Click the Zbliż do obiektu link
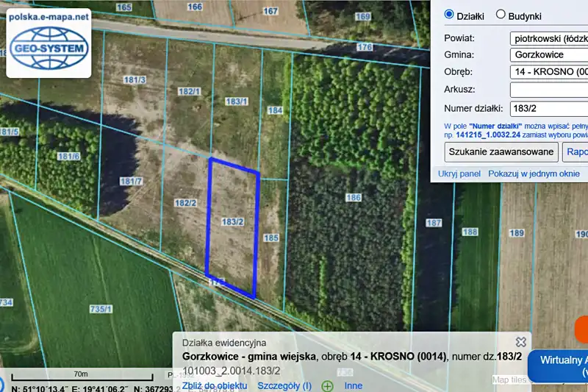588x392 pixels. coord(215,385)
